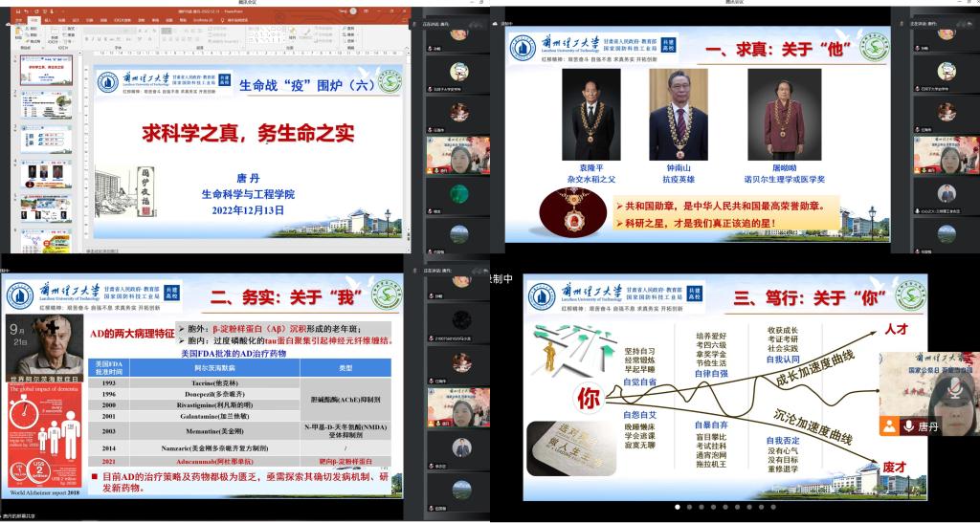Screen dimensions: 980x523
Task: Switch to the 插入 (Insert) ribbon tab
Action: point(47,19)
